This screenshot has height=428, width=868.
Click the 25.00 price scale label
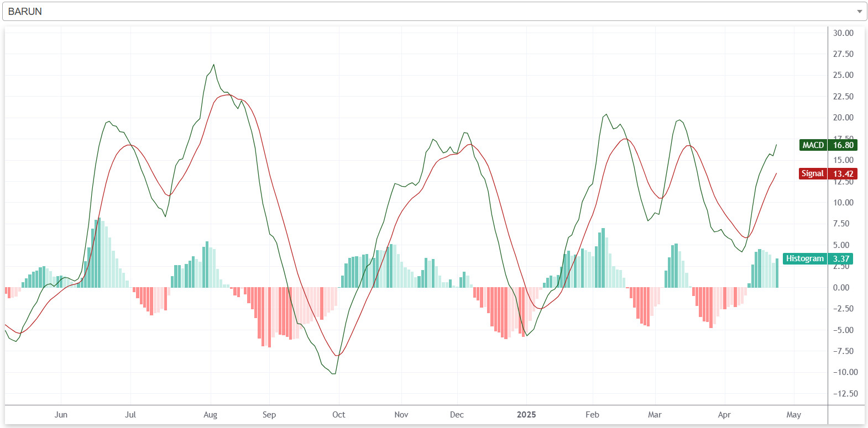(843, 75)
